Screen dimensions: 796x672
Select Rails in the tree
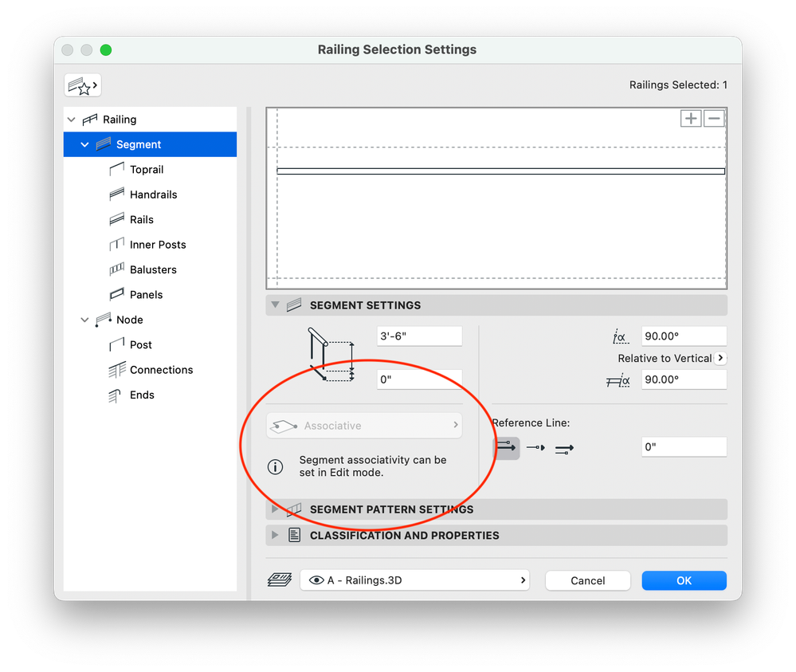coord(142,219)
